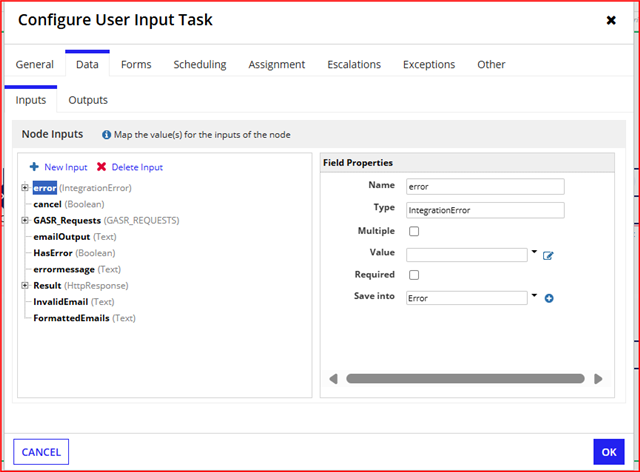Click into the Type input field
This screenshot has height=472, width=640.
485,210
